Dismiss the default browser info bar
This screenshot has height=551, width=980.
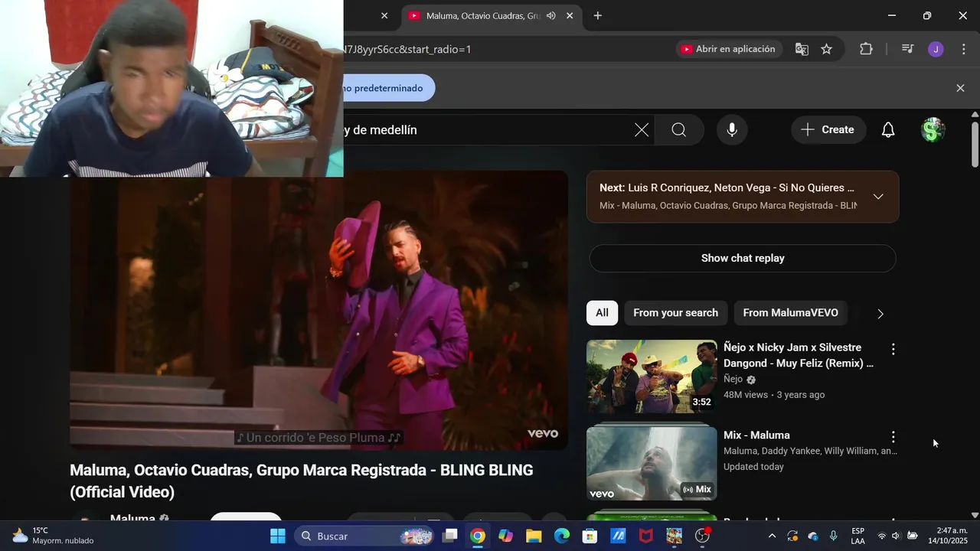click(x=960, y=88)
